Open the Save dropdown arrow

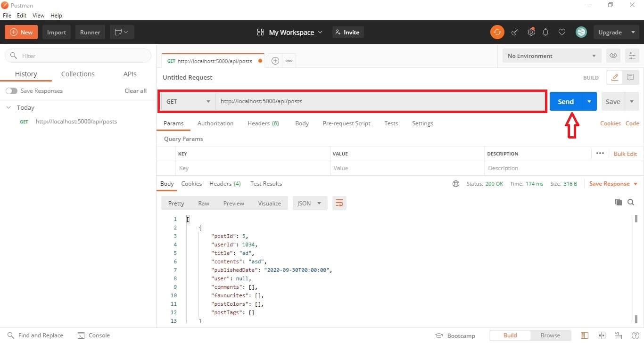(632, 101)
